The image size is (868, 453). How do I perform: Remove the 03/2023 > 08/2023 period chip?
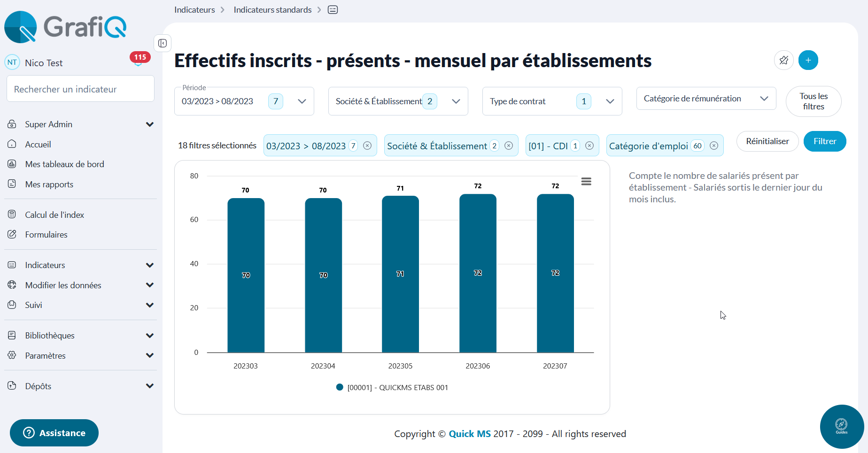point(367,146)
